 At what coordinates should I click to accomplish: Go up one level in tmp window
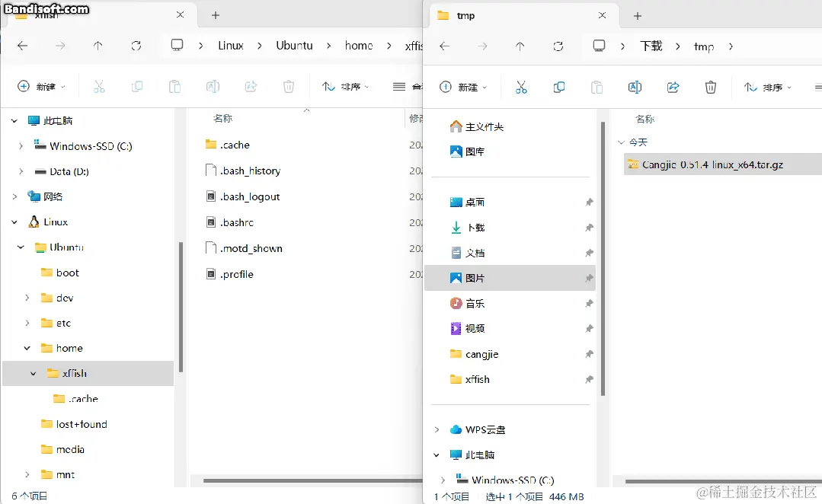[520, 46]
